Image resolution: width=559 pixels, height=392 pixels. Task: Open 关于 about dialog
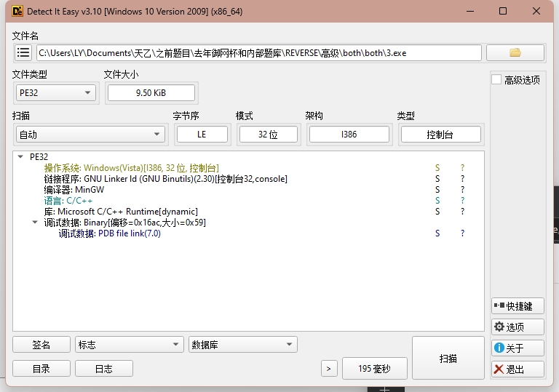[x=518, y=348]
